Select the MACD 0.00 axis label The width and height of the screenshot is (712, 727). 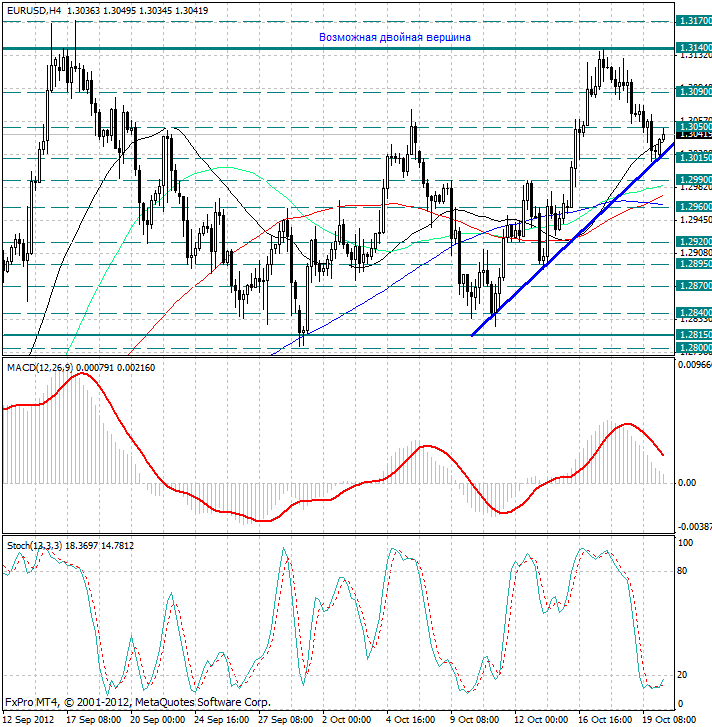[x=687, y=483]
